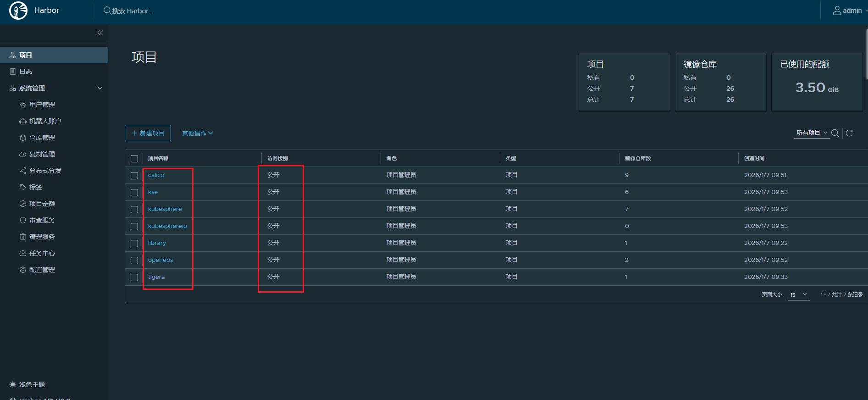Click the 项目名称 column header

[x=158, y=158]
